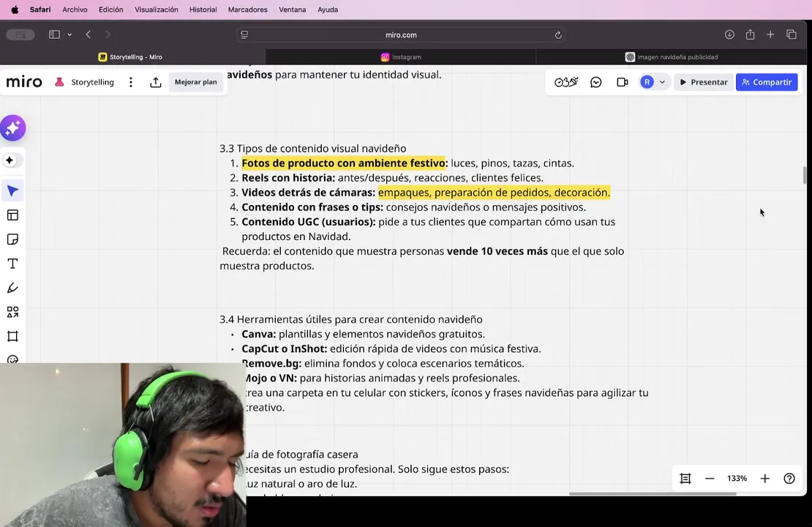Viewport: 812px width, 527px height.
Task: Click the miro.com address field
Action: 401,35
